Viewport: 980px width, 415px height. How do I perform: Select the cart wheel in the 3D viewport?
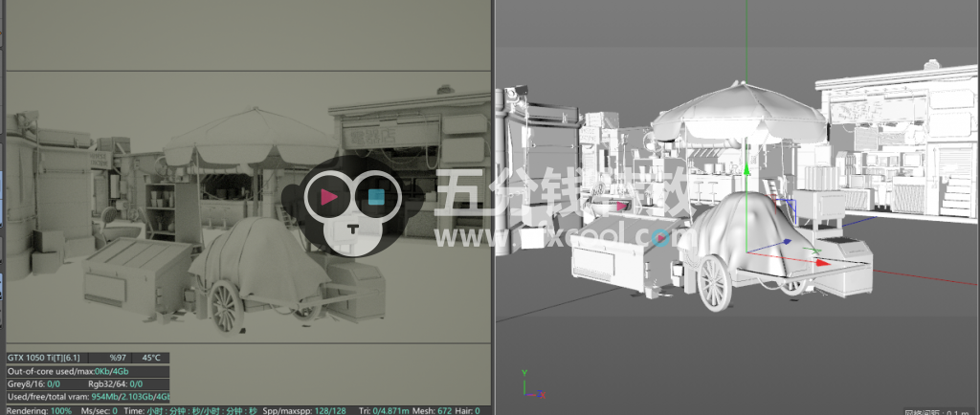(713, 284)
